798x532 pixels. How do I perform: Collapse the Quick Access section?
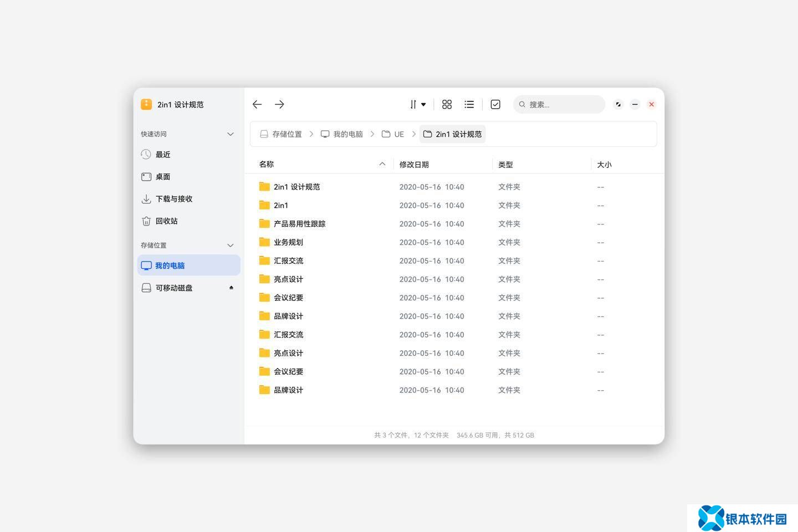point(231,134)
